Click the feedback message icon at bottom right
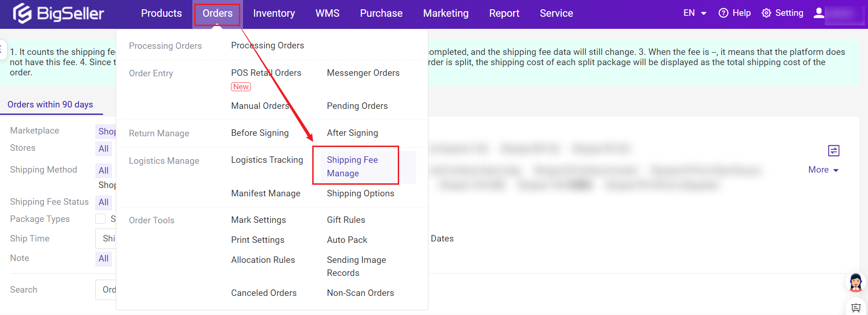 856,308
